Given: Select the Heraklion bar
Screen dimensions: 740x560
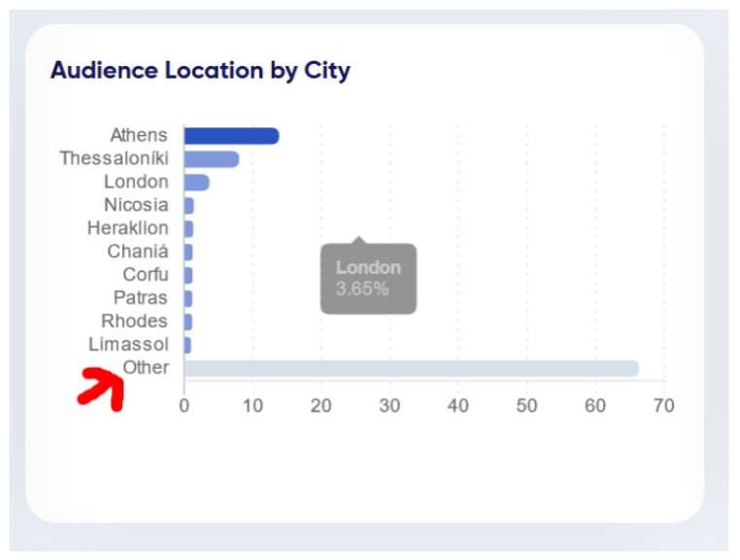Looking at the screenshot, I should click(x=188, y=229).
